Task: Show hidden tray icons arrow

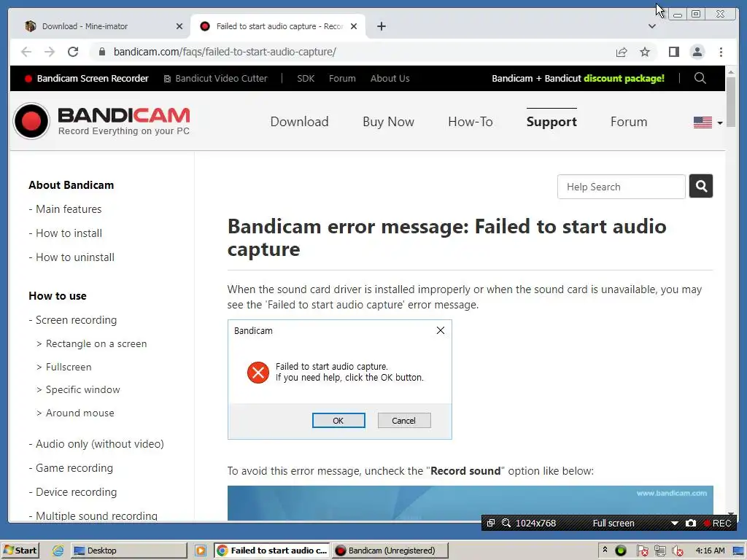Action: click(x=605, y=550)
